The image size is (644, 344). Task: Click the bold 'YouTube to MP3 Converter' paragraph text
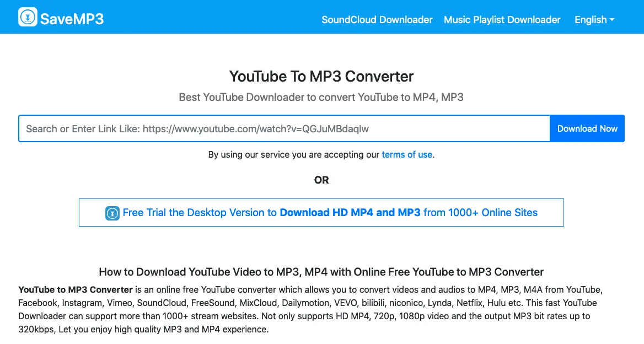pyautogui.click(x=76, y=290)
